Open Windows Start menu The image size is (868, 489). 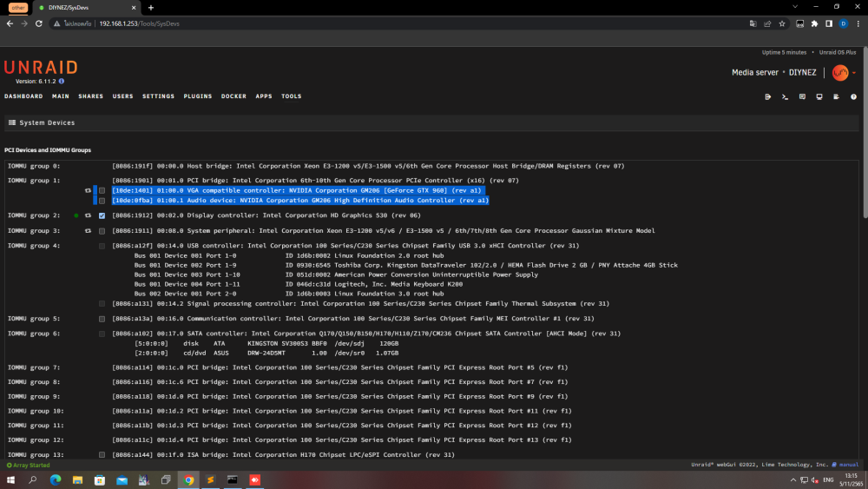(x=10, y=480)
